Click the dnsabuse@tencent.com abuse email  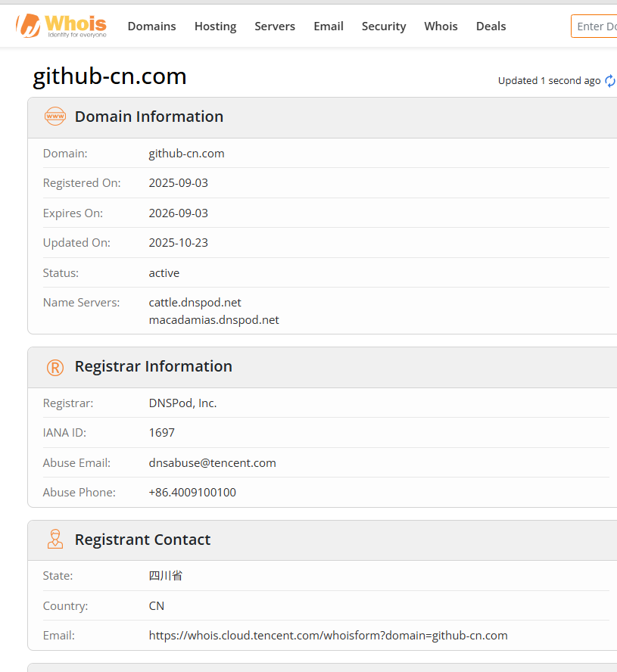212,463
